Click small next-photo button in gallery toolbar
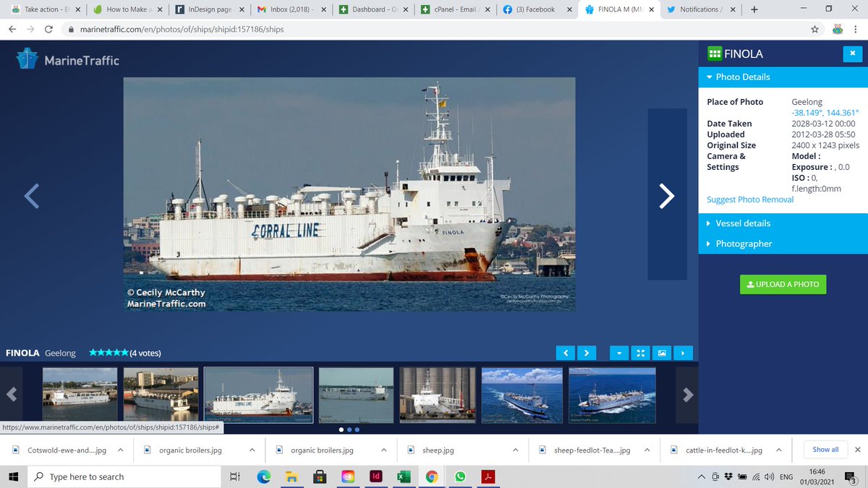868x488 pixels. (x=586, y=353)
